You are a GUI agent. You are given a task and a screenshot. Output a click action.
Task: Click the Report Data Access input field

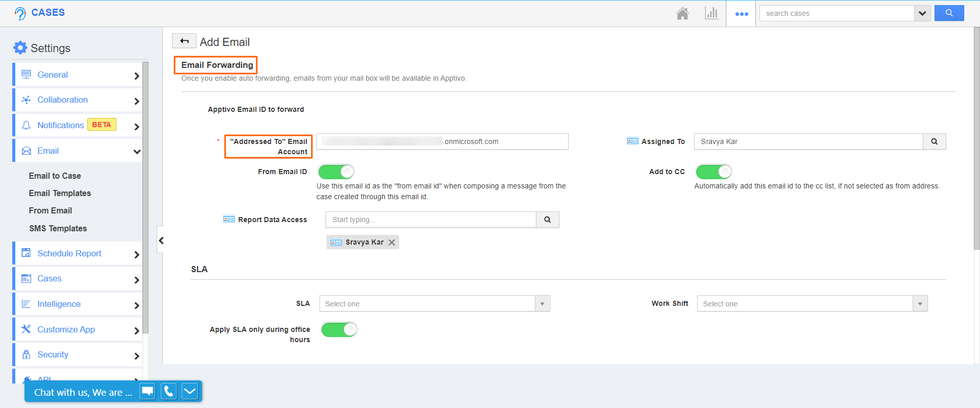coord(431,220)
